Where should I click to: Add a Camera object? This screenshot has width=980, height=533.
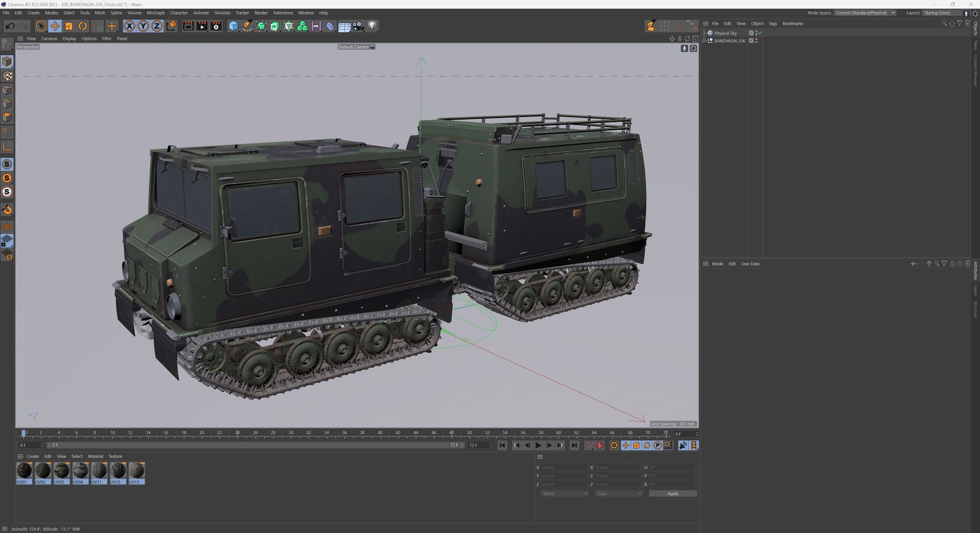coord(358,26)
